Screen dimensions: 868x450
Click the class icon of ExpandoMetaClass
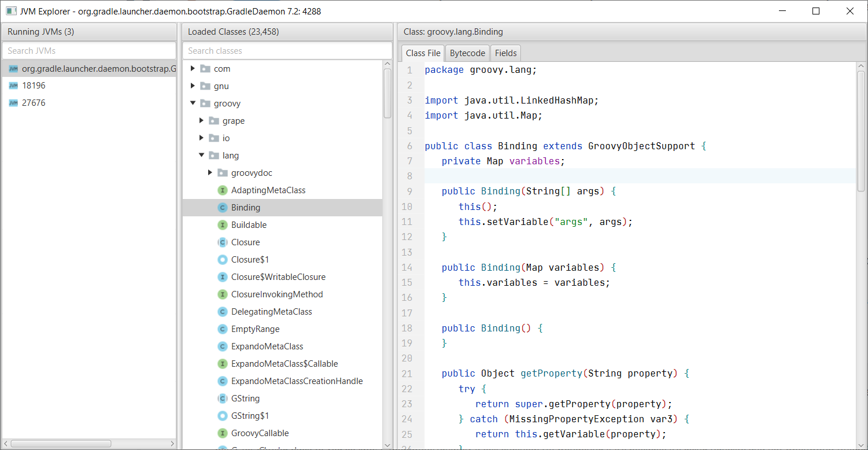222,346
